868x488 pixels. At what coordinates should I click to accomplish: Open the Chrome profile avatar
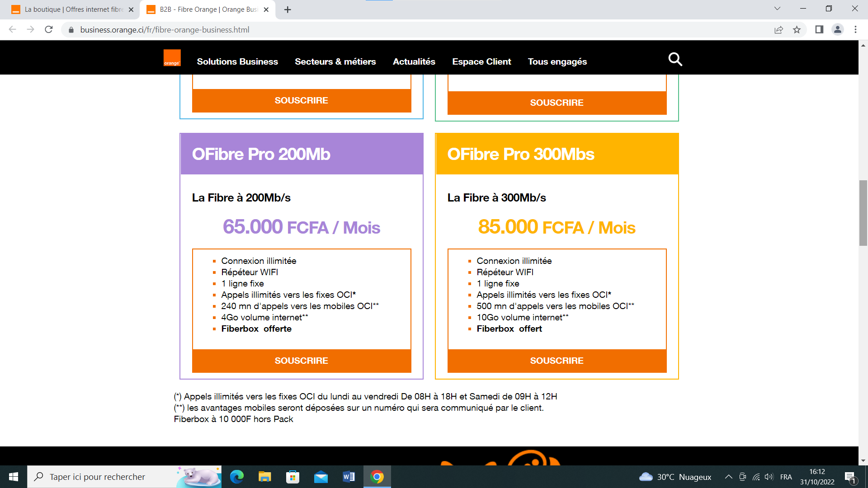click(x=837, y=30)
